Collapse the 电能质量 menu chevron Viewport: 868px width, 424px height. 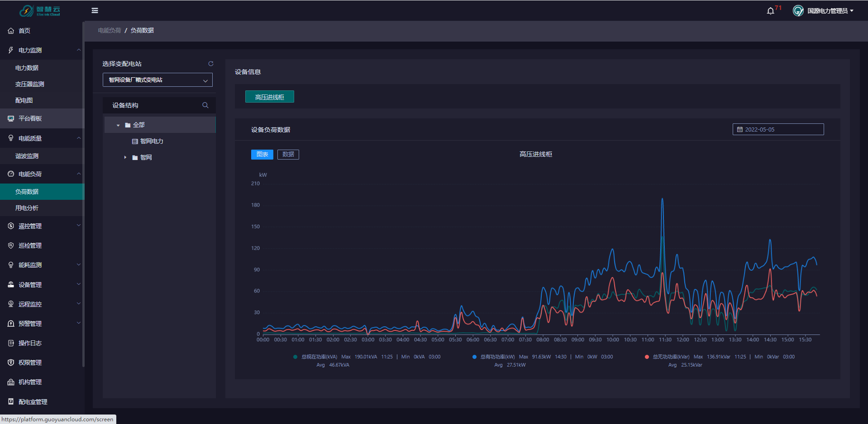[x=79, y=138]
